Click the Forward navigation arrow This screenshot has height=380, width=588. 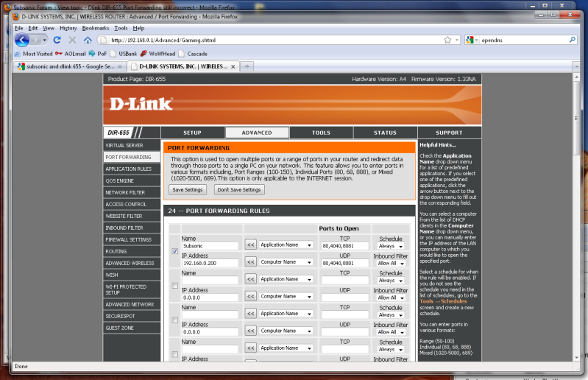pyautogui.click(x=35, y=40)
